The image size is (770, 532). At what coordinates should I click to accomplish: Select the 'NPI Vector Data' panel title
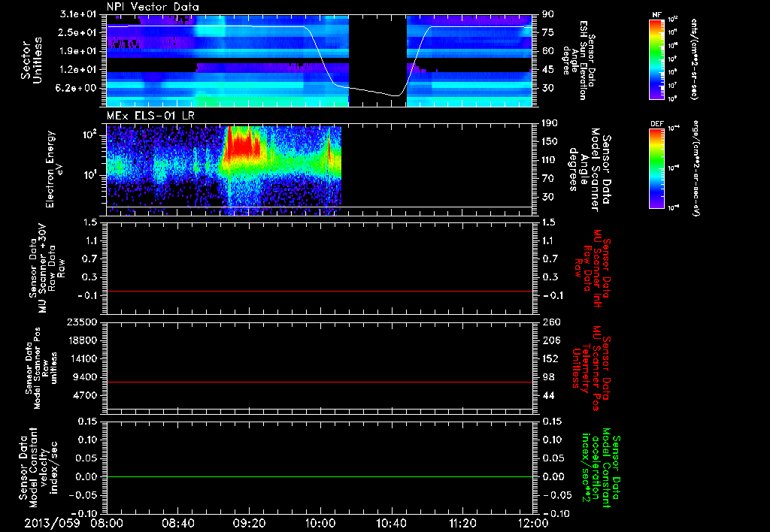coord(153,7)
